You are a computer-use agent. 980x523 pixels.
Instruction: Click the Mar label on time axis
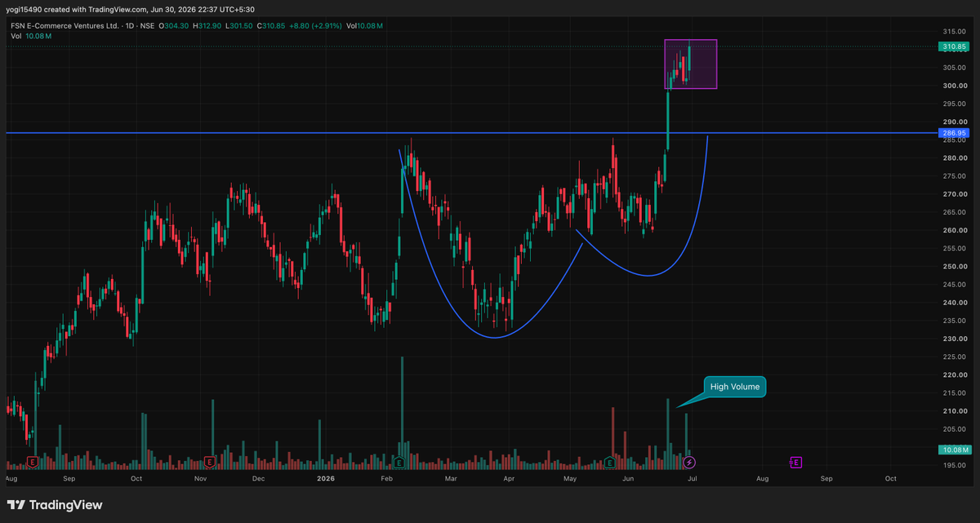pyautogui.click(x=450, y=478)
